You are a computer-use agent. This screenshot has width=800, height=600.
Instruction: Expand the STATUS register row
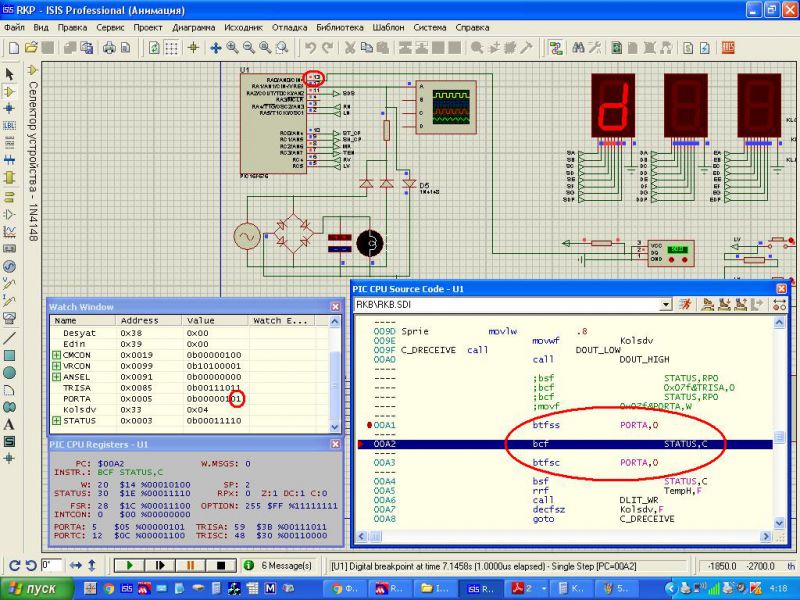click(x=56, y=421)
